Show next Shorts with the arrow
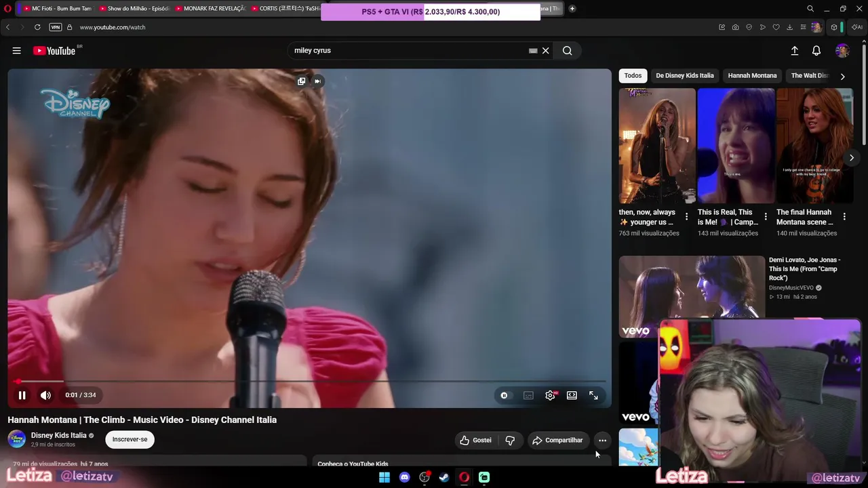 pyautogui.click(x=852, y=158)
